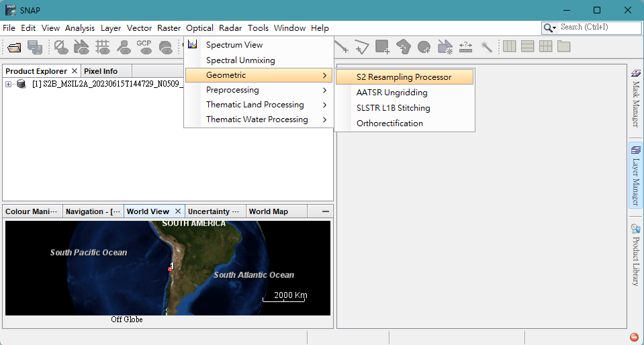Switch to the Colour Manipulation tab

[x=32, y=211]
